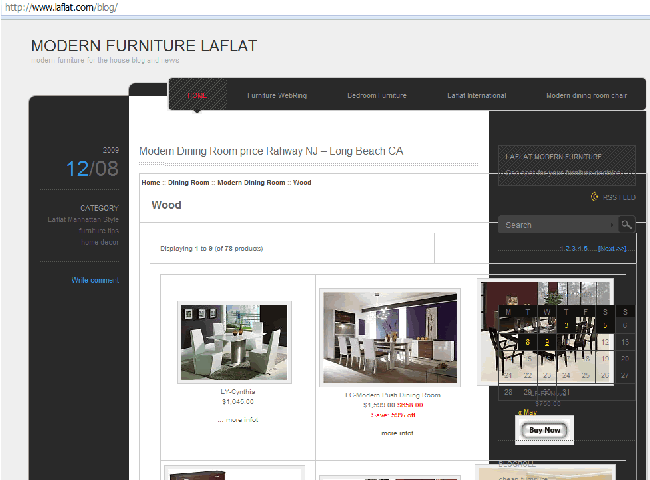Click the Write comment link

[95, 280]
